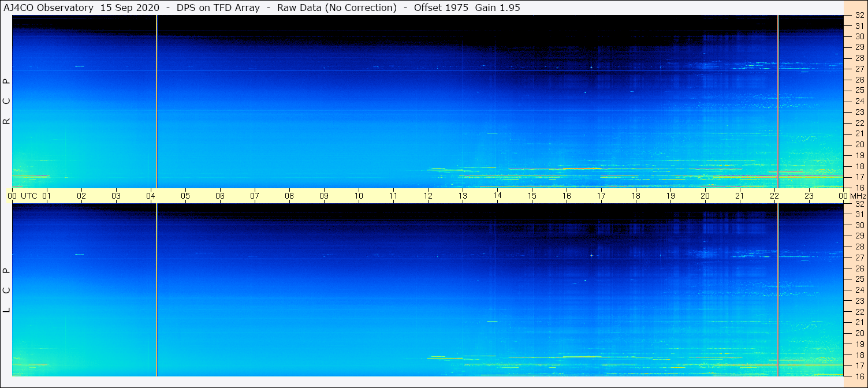Click "16" MHz on the LCP frequency scale
Image resolution: width=868 pixels, height=388 pixels.
(x=859, y=376)
